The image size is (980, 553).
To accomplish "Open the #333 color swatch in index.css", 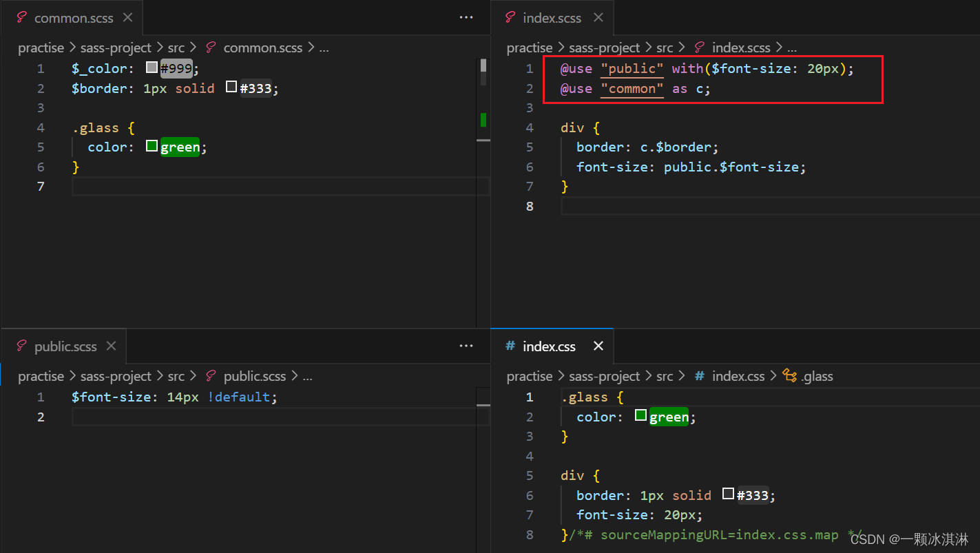I will [729, 494].
